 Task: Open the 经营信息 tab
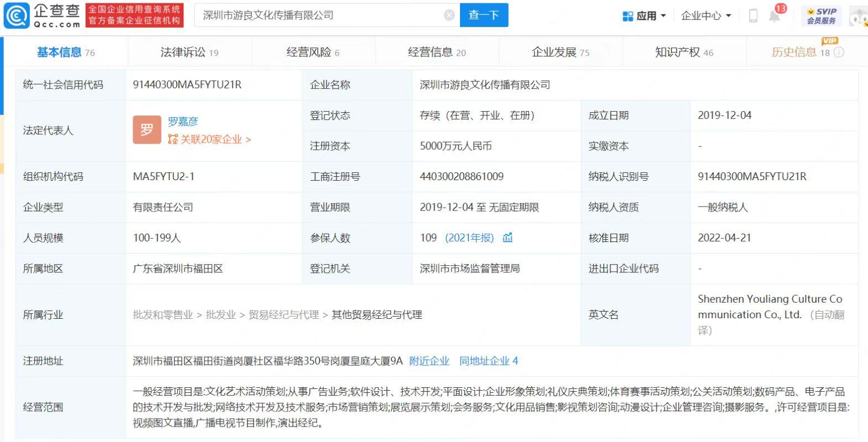pyautogui.click(x=437, y=52)
